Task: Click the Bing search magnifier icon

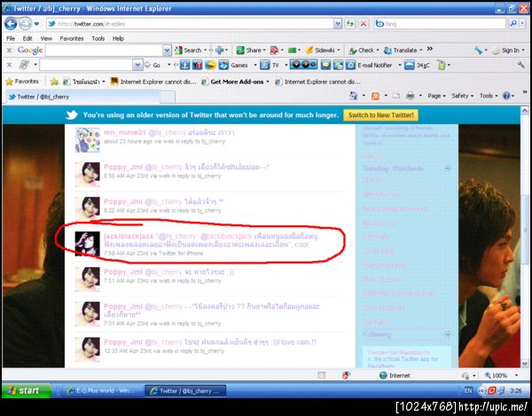Action: pos(513,23)
